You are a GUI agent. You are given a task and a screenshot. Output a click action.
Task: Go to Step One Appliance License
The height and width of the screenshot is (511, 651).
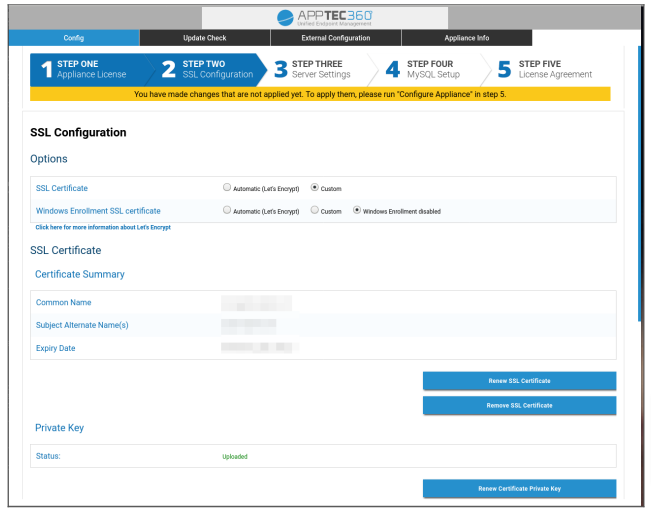coord(85,69)
